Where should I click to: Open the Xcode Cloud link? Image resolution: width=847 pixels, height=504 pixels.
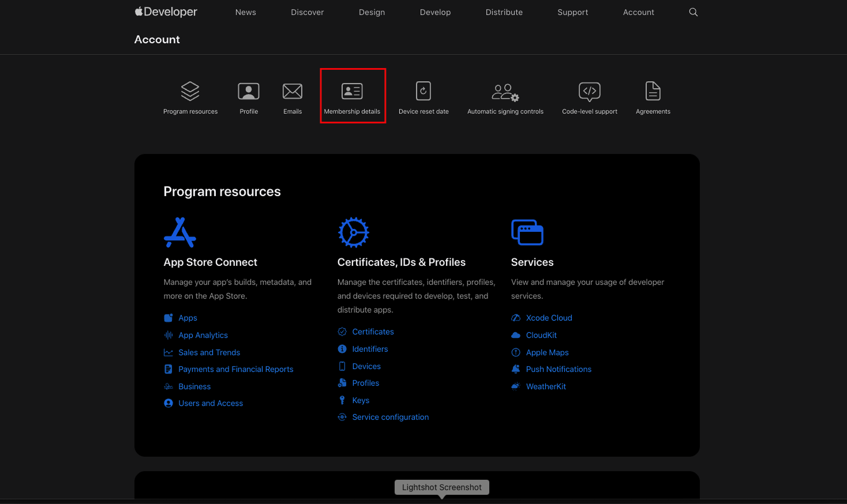click(549, 318)
